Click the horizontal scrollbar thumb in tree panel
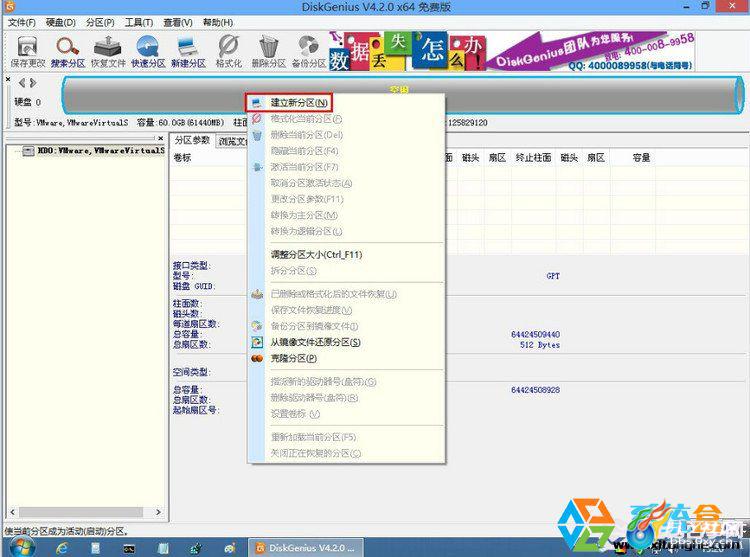Viewport: 750px width, 557px height. 81,512
